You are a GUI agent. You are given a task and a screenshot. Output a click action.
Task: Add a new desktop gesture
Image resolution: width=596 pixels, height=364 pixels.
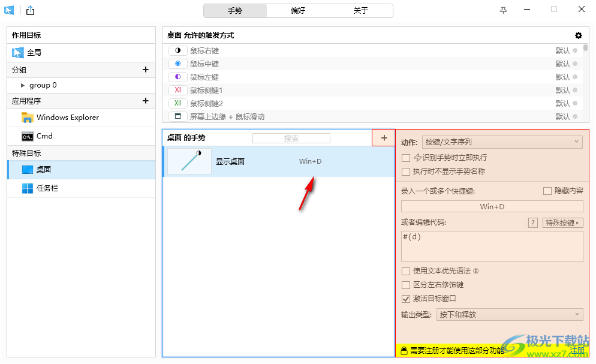click(384, 138)
